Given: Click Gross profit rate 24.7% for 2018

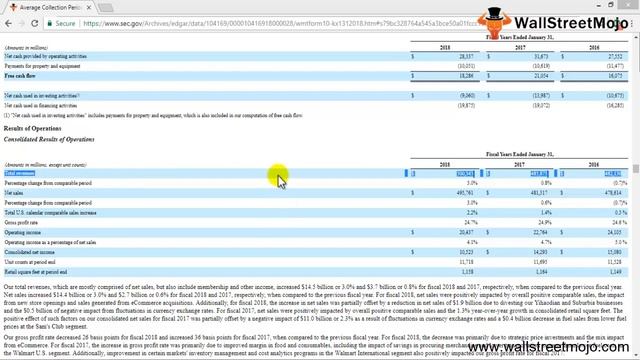Looking at the screenshot, I should (x=471, y=222).
